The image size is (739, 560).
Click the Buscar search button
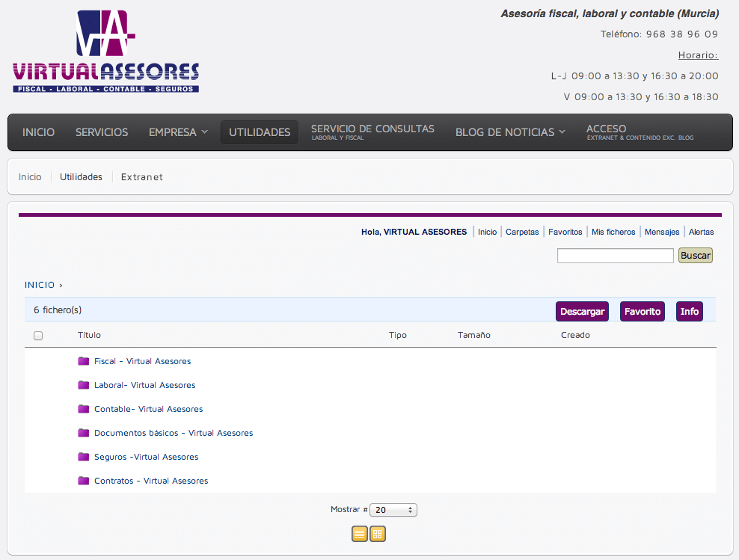(x=695, y=255)
